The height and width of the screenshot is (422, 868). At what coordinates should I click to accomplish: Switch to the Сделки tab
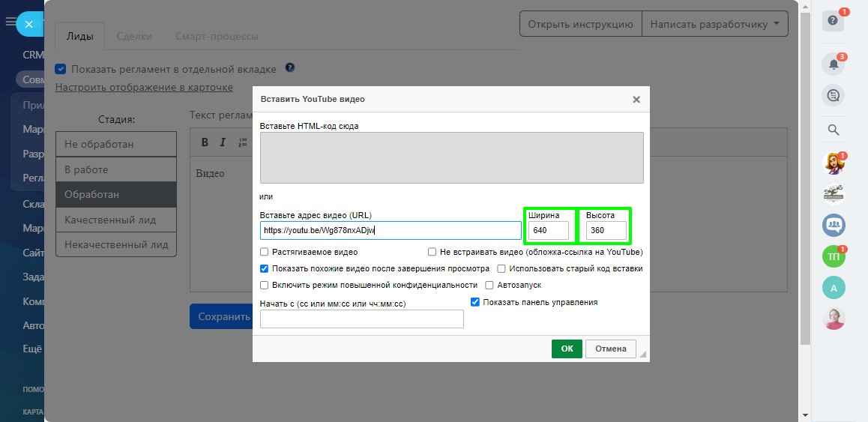134,36
